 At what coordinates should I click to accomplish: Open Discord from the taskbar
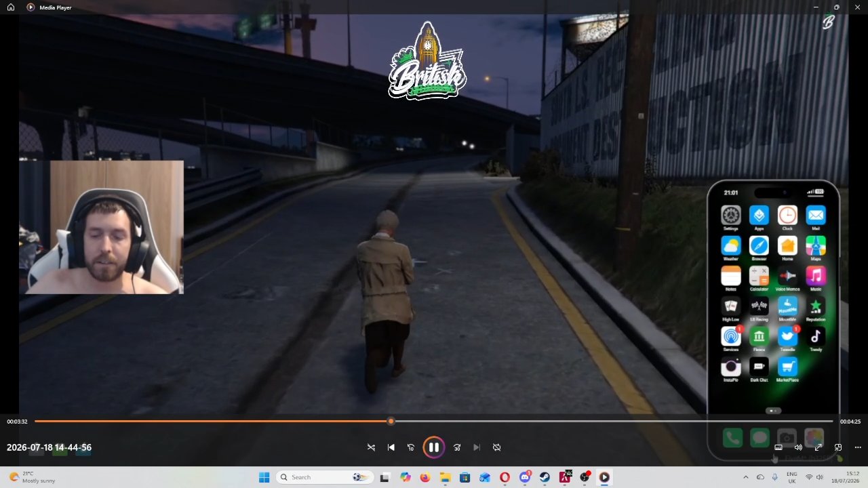525,477
